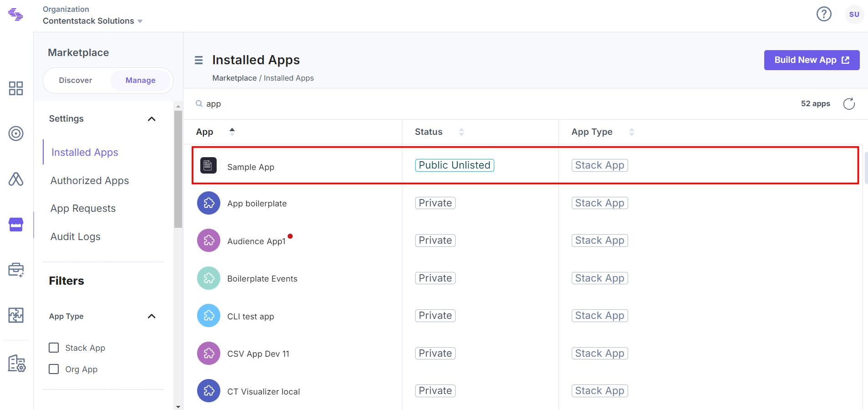
Task: Click the CLI test app name
Action: coord(251,316)
